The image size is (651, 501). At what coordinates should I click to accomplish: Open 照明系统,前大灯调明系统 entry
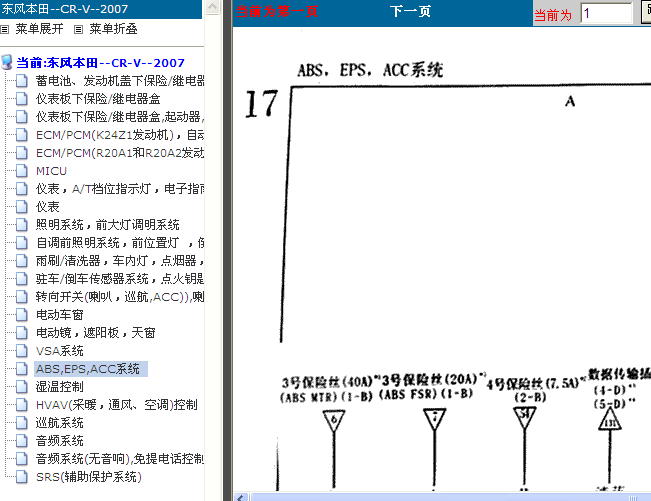click(x=108, y=225)
